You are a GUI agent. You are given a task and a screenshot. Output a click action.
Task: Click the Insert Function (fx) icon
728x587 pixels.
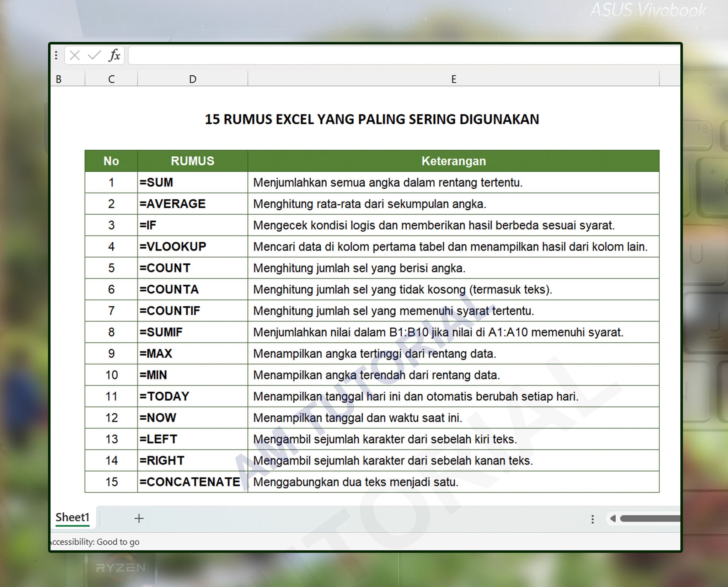pyautogui.click(x=113, y=55)
